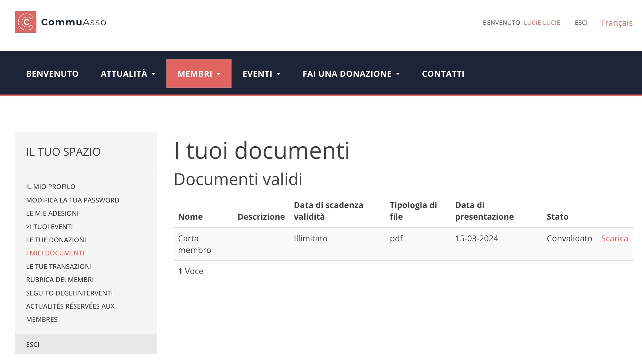
Task: Open LE TUE DONAZIONI page
Action: pyautogui.click(x=56, y=240)
